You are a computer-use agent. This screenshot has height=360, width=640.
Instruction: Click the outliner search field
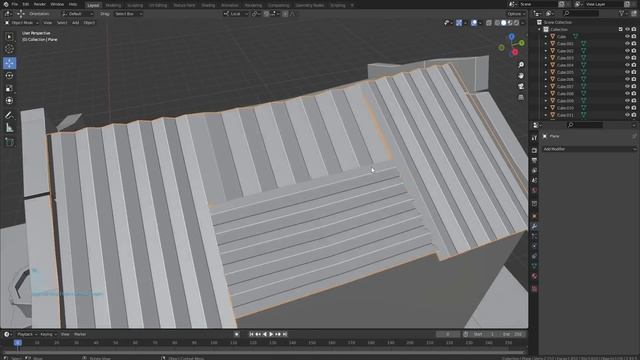[580, 13]
